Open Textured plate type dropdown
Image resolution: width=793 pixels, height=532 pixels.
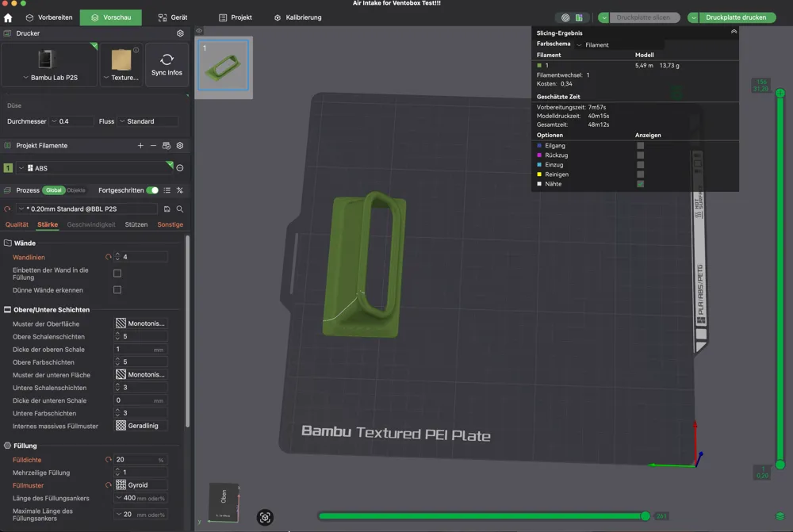click(121, 78)
